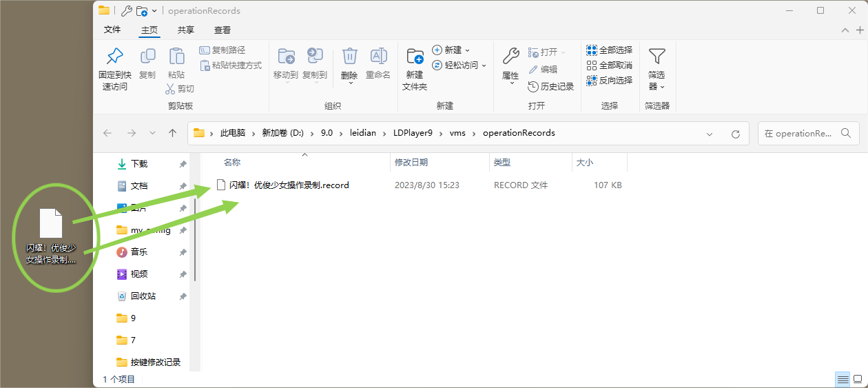This screenshot has width=868, height=388.
Task: Click Invert Selection button
Action: click(x=609, y=81)
